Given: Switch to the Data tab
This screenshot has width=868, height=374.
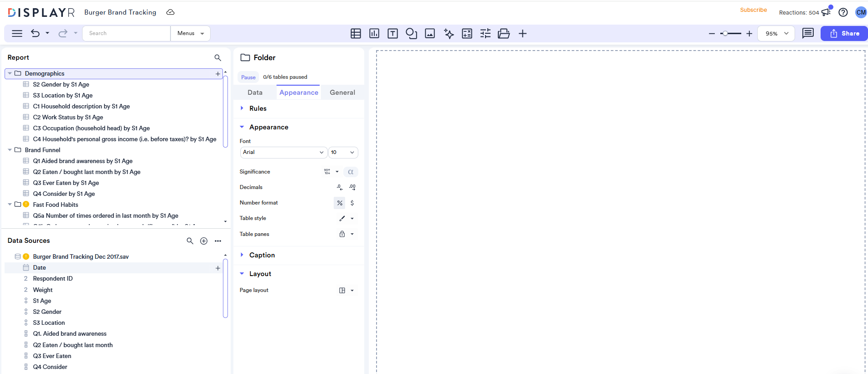Looking at the screenshot, I should (x=255, y=92).
